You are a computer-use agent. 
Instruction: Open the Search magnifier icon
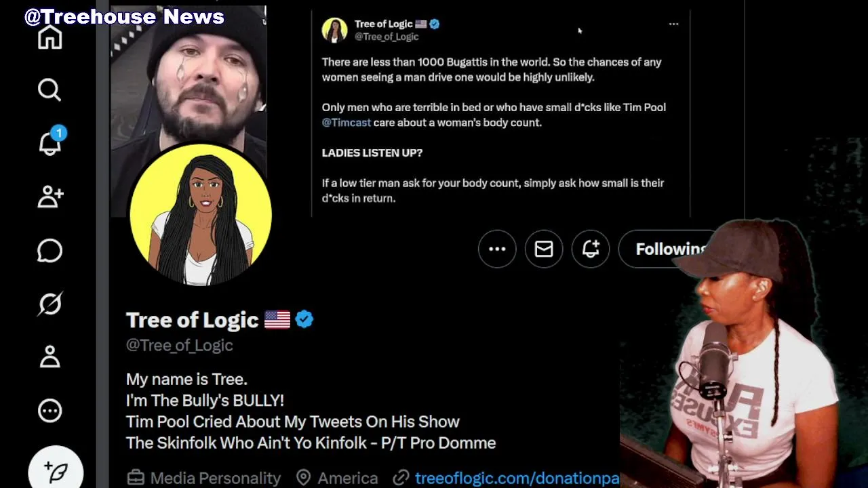[x=50, y=89]
